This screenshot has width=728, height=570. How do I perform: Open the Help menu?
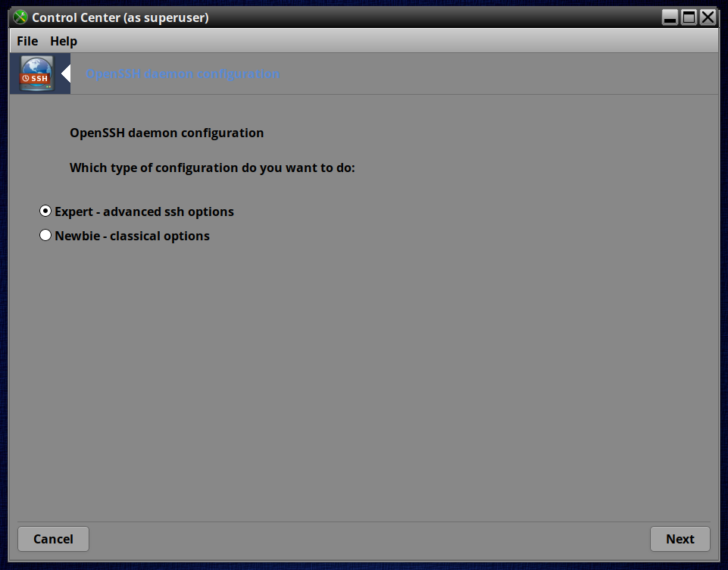point(64,41)
